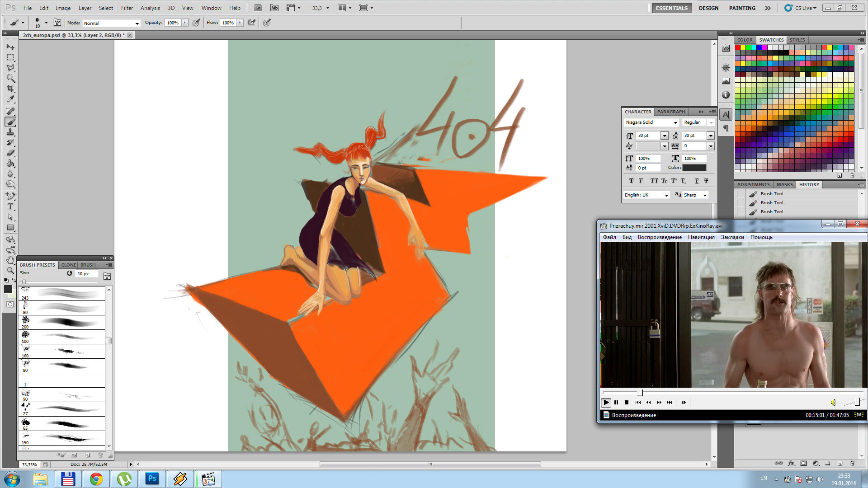The image size is (868, 488).
Task: Toggle Faux Bold in Character panel
Action: click(631, 181)
